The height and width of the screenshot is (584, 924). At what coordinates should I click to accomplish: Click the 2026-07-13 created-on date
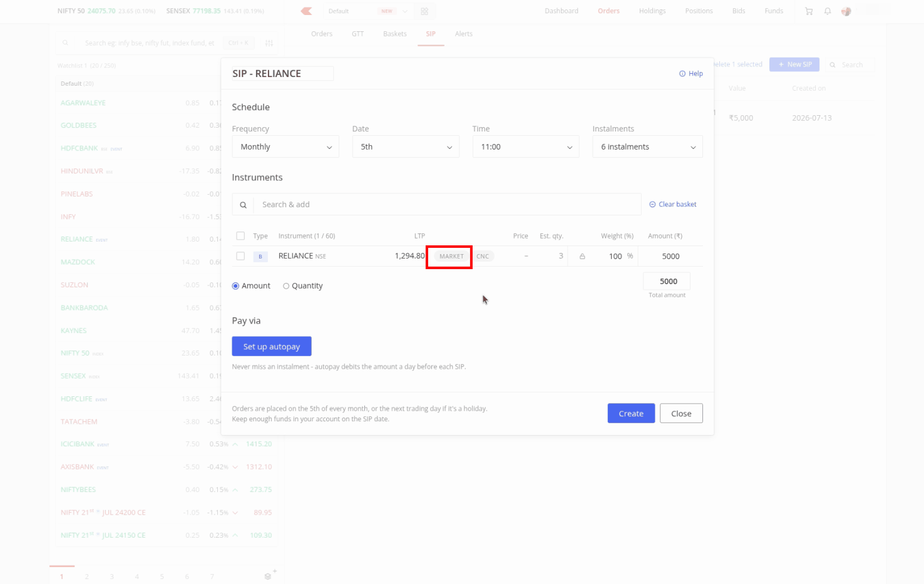[x=812, y=118]
